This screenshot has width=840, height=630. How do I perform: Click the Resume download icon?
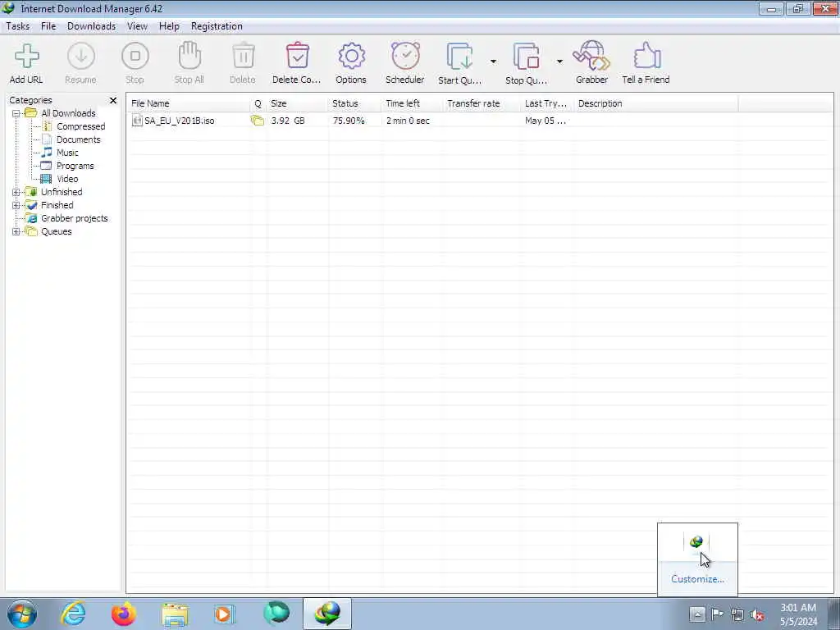[81, 57]
